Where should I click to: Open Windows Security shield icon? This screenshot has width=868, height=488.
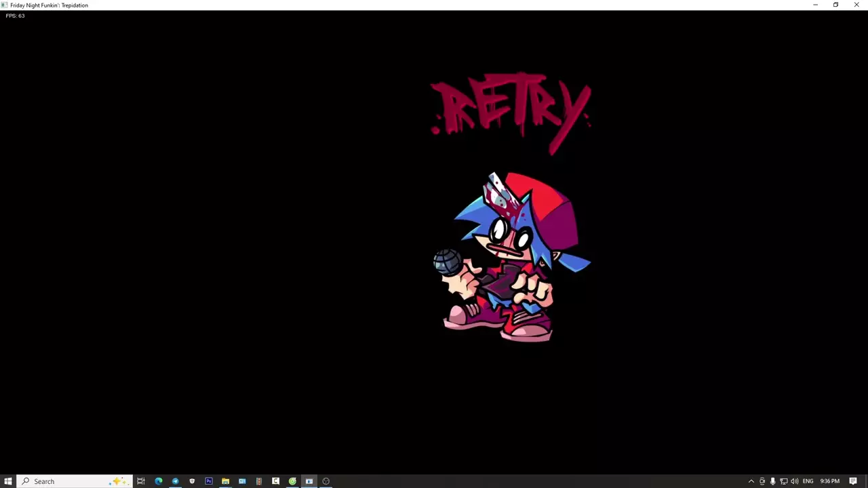192,481
